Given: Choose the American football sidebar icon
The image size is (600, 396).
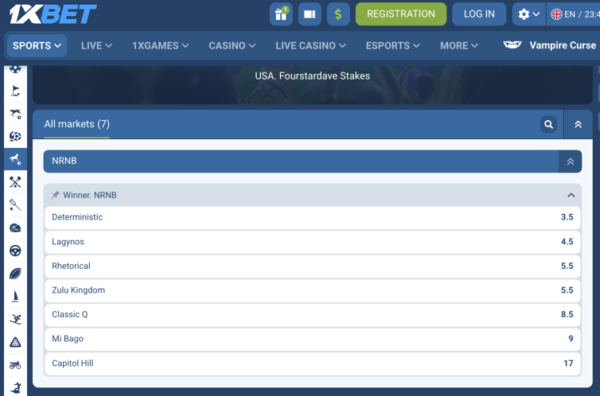Looking at the screenshot, I should (x=15, y=274).
